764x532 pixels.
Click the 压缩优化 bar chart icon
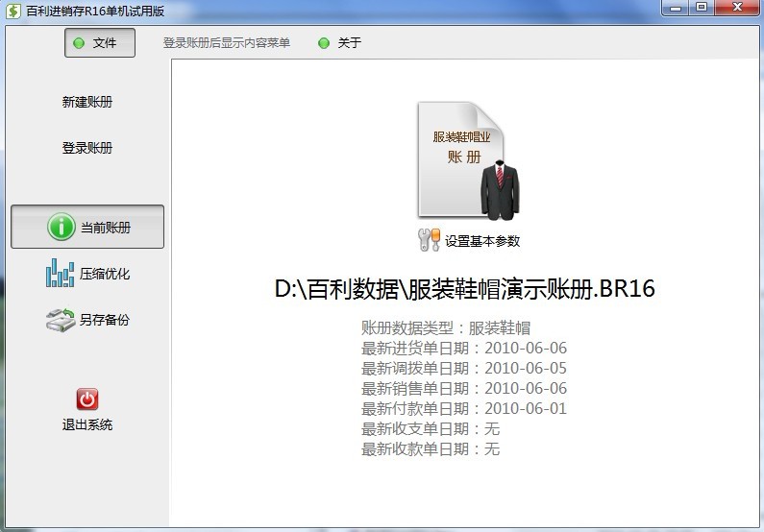[x=60, y=274]
